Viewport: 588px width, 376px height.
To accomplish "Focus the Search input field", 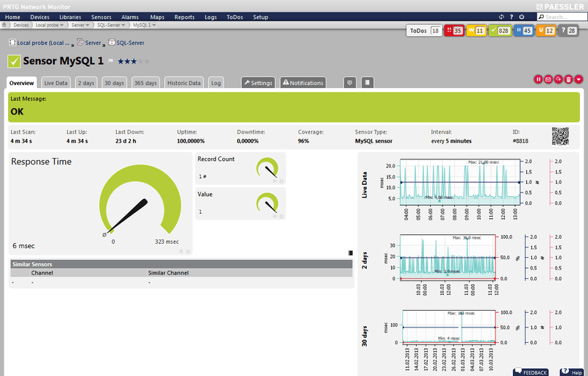I will pyautogui.click(x=562, y=17).
